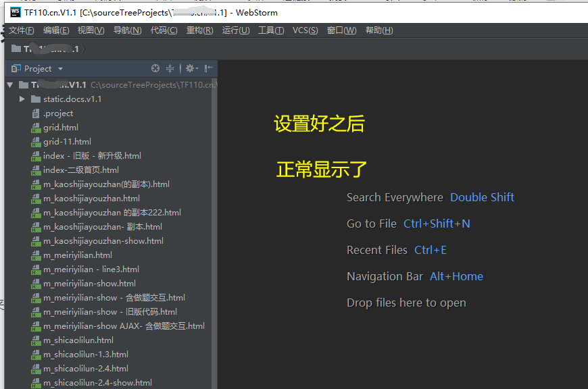Viewport: 588px width, 389px height.
Task: Select the .project file
Action: point(58,113)
